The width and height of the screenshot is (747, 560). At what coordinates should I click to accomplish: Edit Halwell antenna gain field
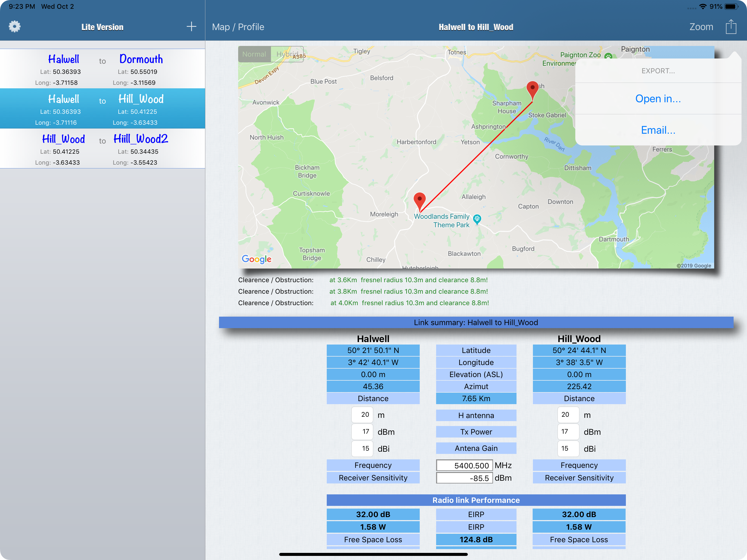362,448
